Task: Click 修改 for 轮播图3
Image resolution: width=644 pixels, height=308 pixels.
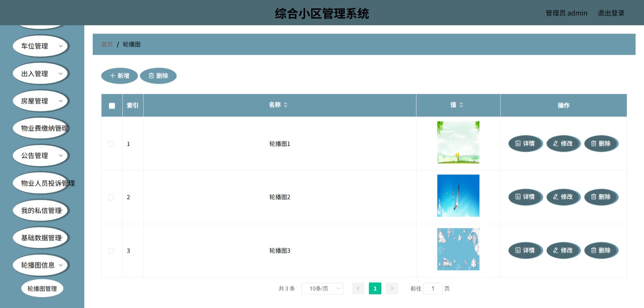Action: tap(563, 250)
